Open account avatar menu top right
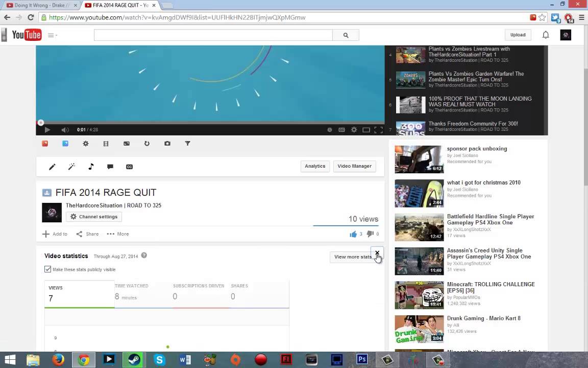 (566, 35)
